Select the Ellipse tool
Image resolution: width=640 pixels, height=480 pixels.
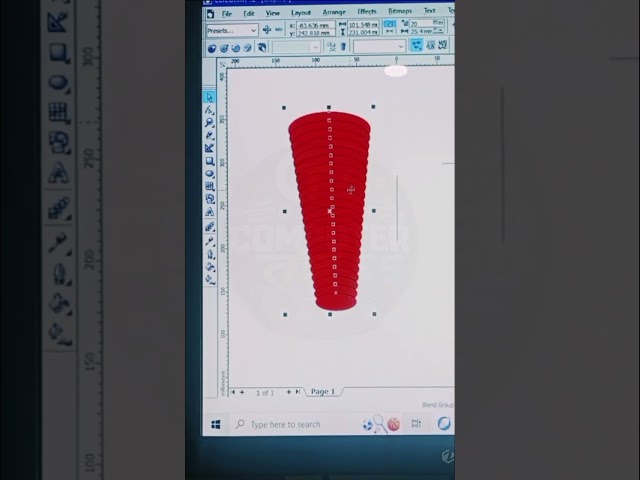point(210,174)
